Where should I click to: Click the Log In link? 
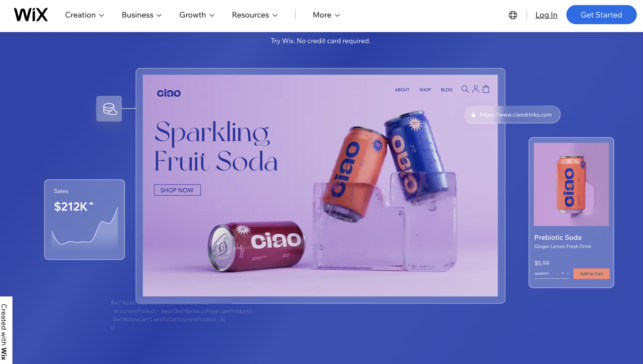(546, 15)
